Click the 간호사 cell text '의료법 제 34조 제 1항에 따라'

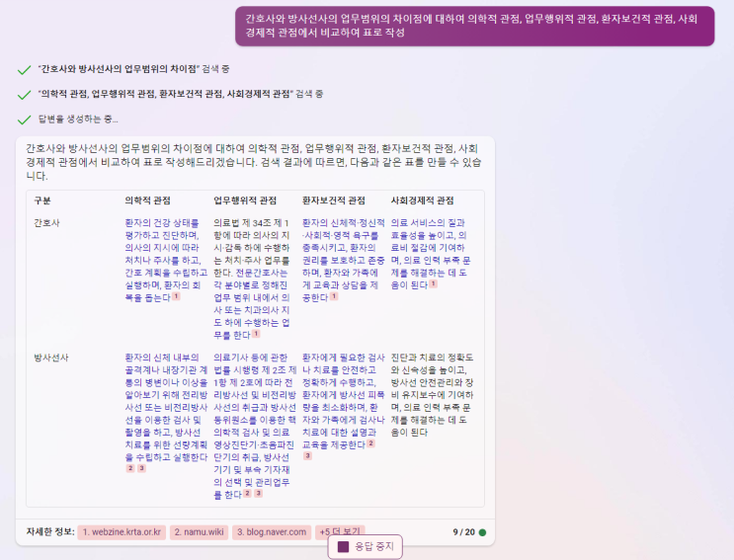point(251,229)
